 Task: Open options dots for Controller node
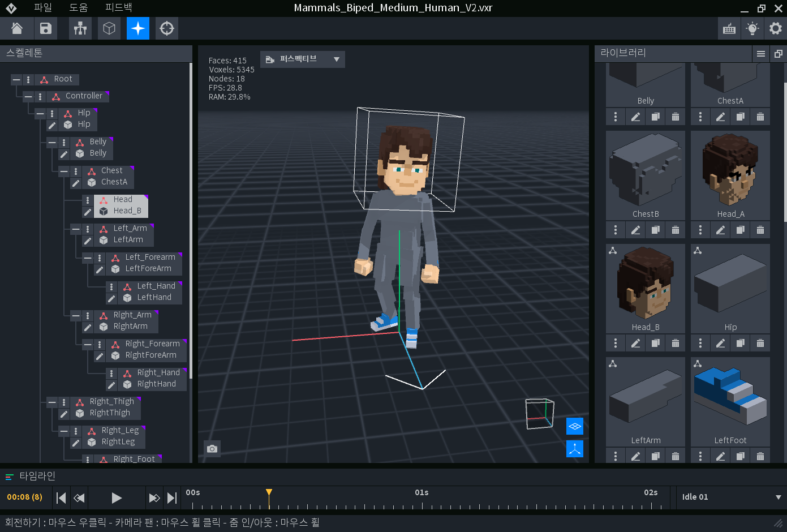40,97
